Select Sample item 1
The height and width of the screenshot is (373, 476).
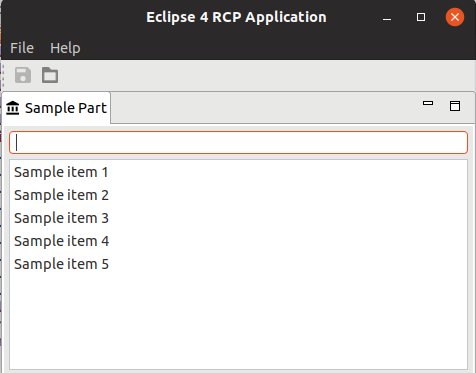coord(238,172)
